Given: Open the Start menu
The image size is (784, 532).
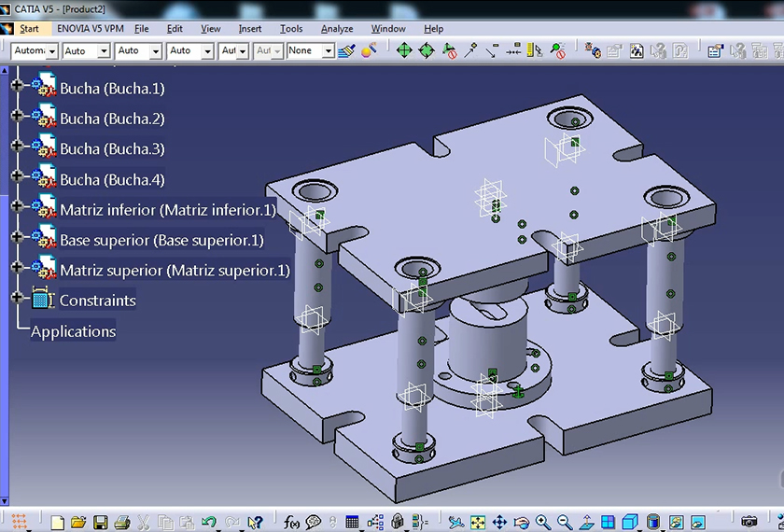Looking at the screenshot, I should pyautogui.click(x=29, y=29).
